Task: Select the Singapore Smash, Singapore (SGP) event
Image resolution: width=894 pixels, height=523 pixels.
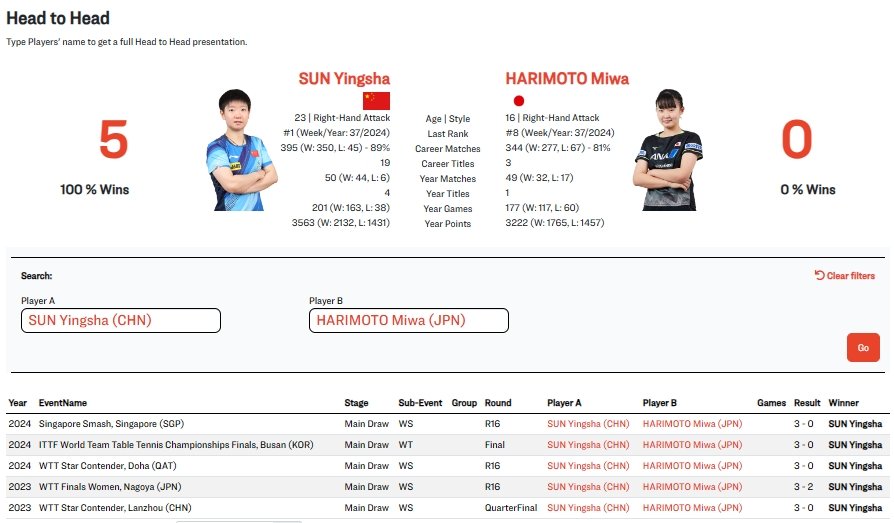Action: [111, 424]
